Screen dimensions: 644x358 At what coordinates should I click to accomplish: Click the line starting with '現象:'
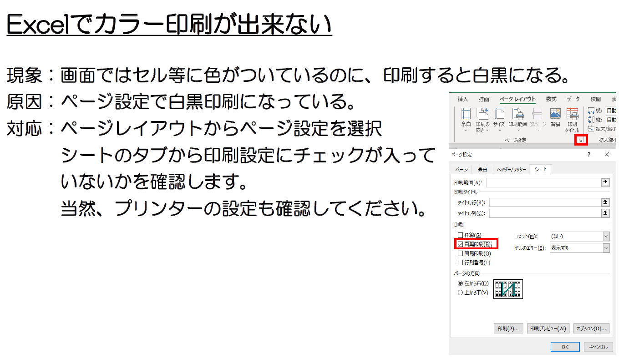tap(289, 76)
